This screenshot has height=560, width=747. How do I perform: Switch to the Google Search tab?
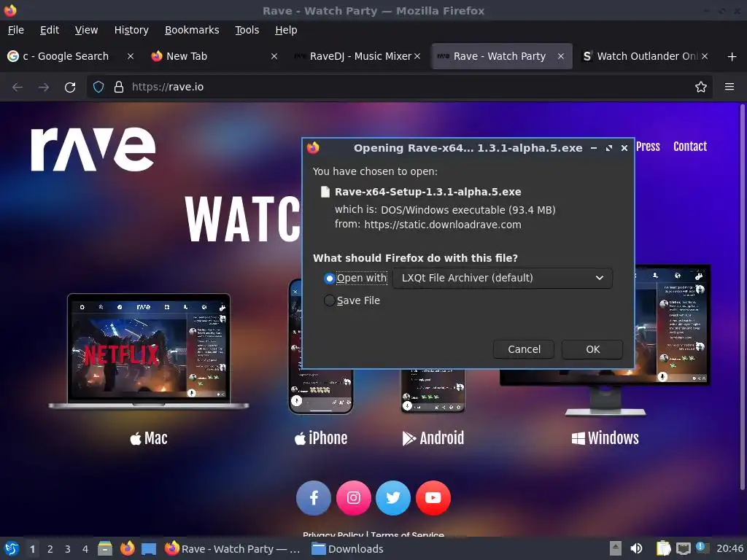[66, 56]
